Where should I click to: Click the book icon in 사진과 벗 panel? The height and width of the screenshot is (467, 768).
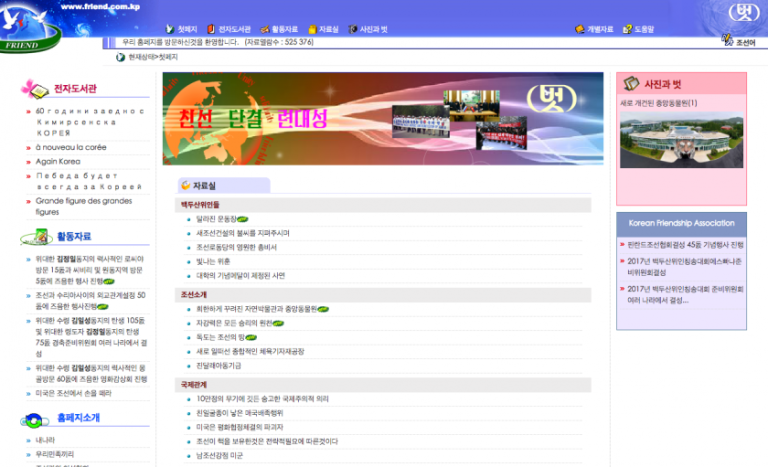point(631,84)
